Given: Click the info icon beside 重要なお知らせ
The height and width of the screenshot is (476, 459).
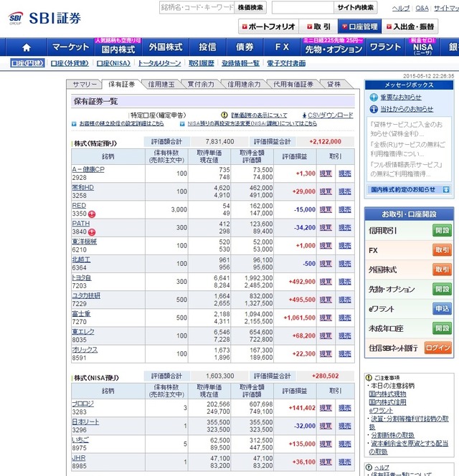Looking at the screenshot, I should click(x=374, y=97).
